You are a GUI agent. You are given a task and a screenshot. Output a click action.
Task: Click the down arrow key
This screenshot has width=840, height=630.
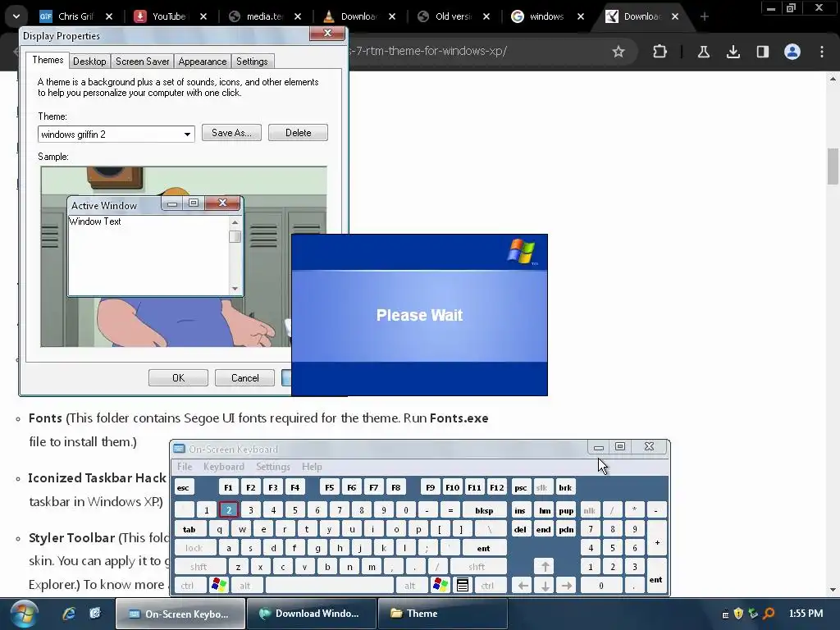tap(545, 586)
